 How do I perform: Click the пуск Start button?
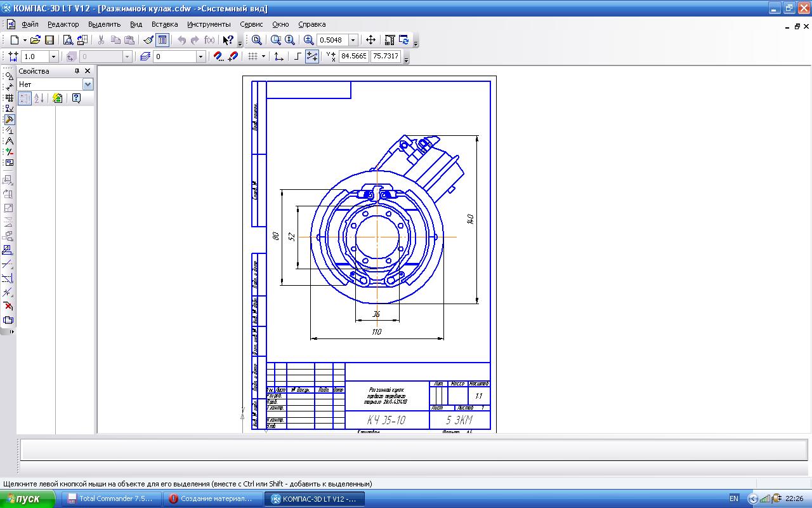tap(29, 499)
